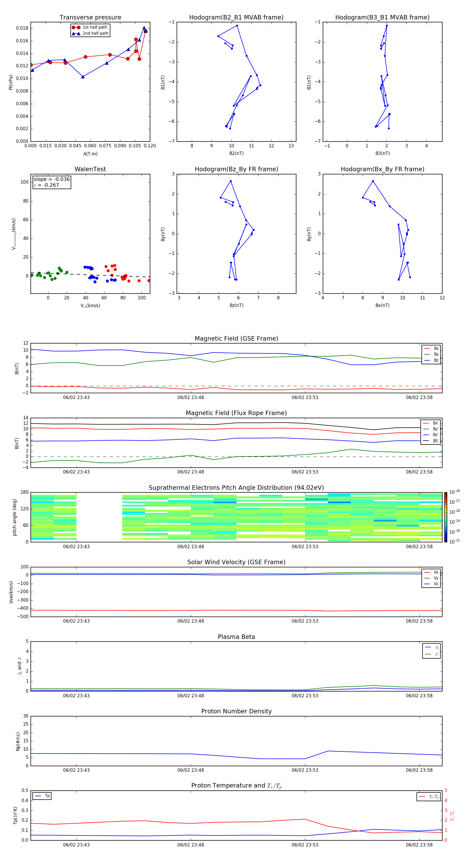This screenshot has height=868, width=473.
Task: Click the "A(T·m)" x-axis label
Action: point(90,154)
